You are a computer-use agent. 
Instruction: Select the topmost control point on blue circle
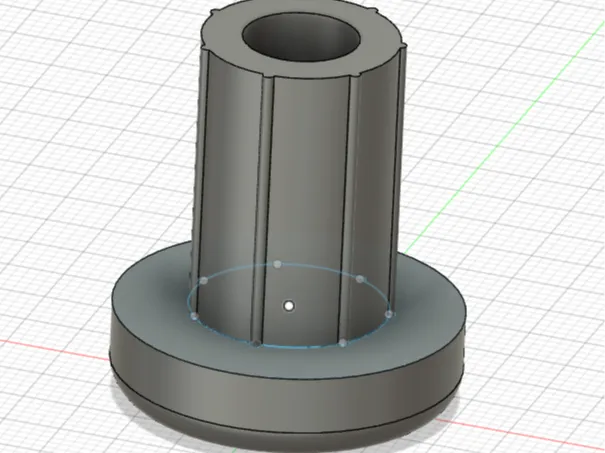277,264
